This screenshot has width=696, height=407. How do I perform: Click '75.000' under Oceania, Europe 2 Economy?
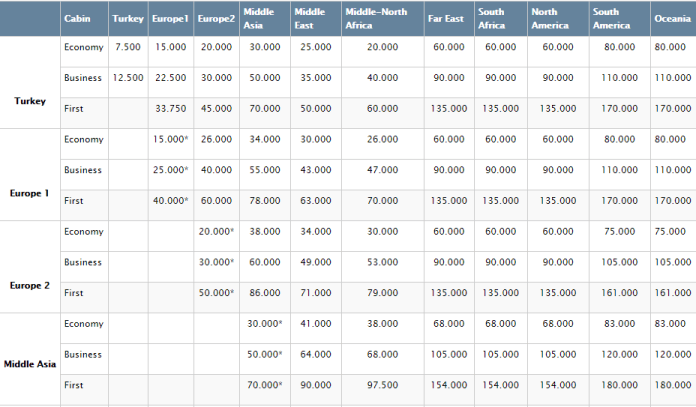[x=670, y=232]
